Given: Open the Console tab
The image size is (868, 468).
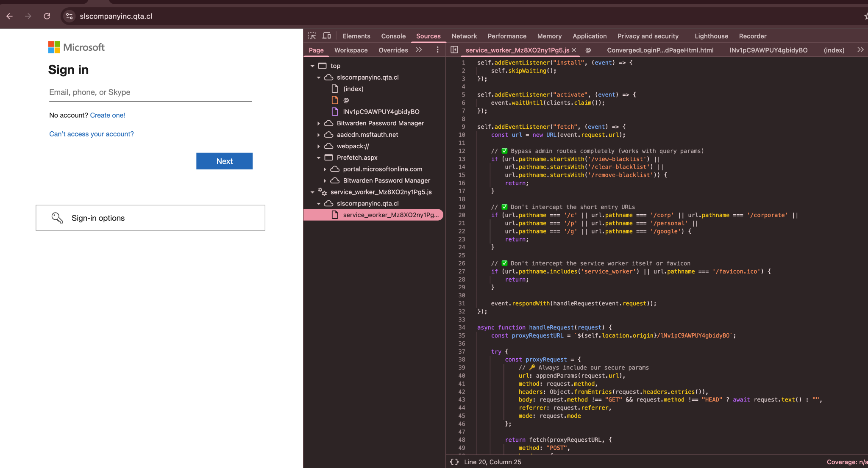Looking at the screenshot, I should coord(393,36).
